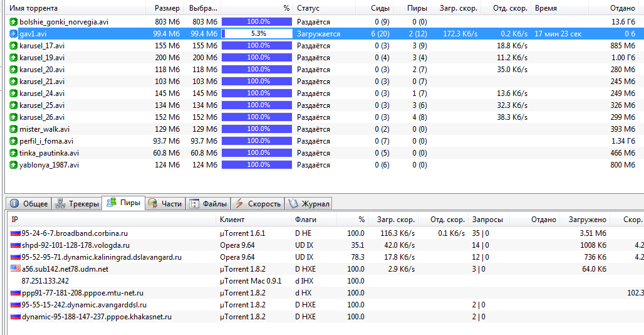Click seeding icon next to karusel_17.avi
The image size is (644, 335).
point(14,46)
